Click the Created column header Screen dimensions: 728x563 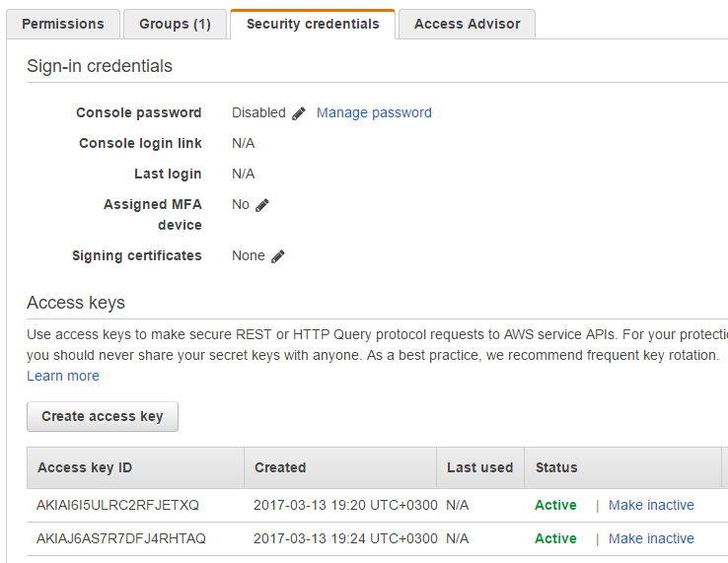point(340,467)
